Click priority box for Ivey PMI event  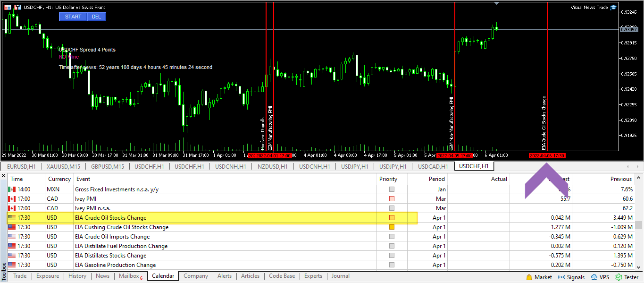point(392,199)
